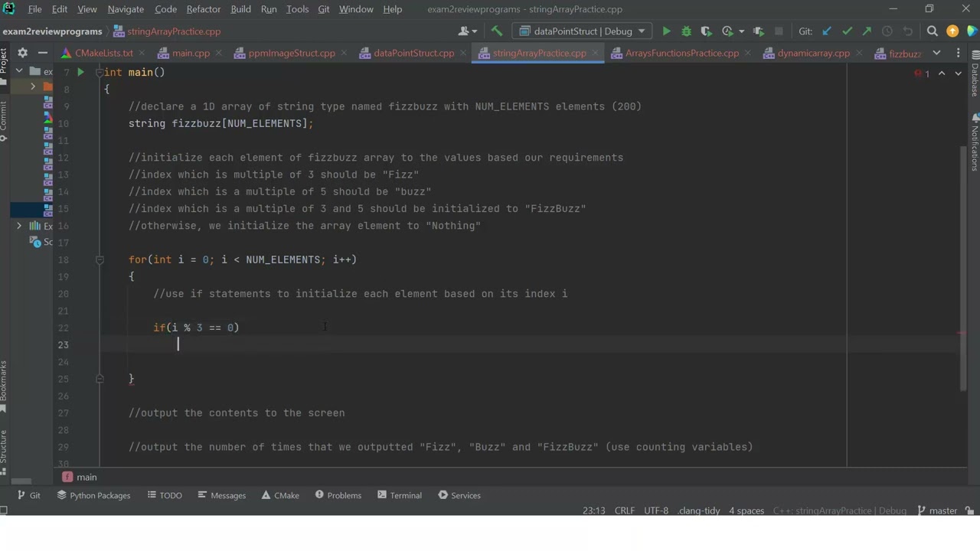Open recent tabs more-options dots
The width and height of the screenshot is (980, 551).
pos(958,53)
